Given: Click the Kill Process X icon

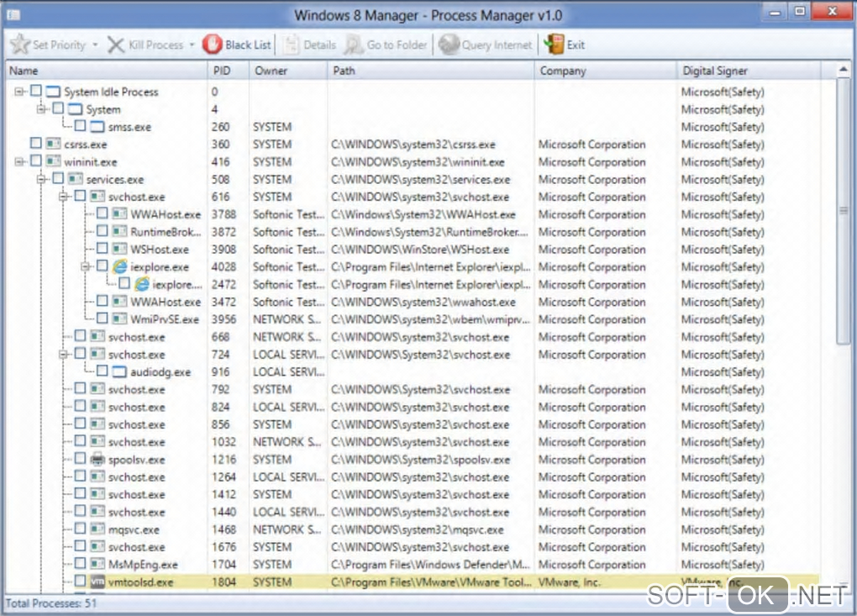Looking at the screenshot, I should coord(115,45).
